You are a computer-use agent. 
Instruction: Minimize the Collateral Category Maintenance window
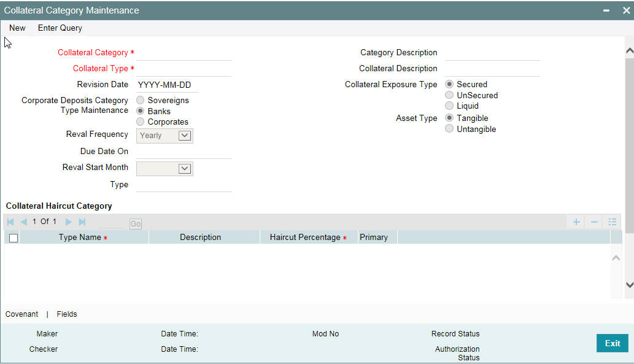click(606, 10)
